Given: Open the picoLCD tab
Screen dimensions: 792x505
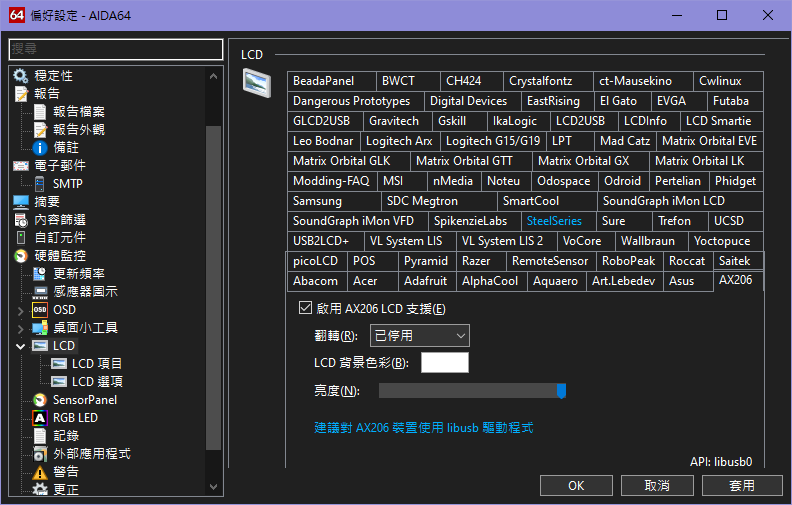Looking at the screenshot, I should 317,261.
